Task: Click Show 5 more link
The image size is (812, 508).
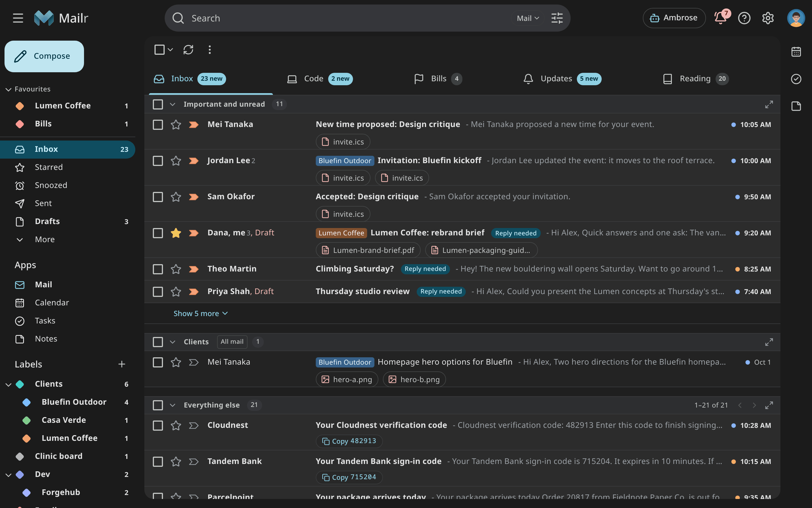Action: pyautogui.click(x=200, y=314)
